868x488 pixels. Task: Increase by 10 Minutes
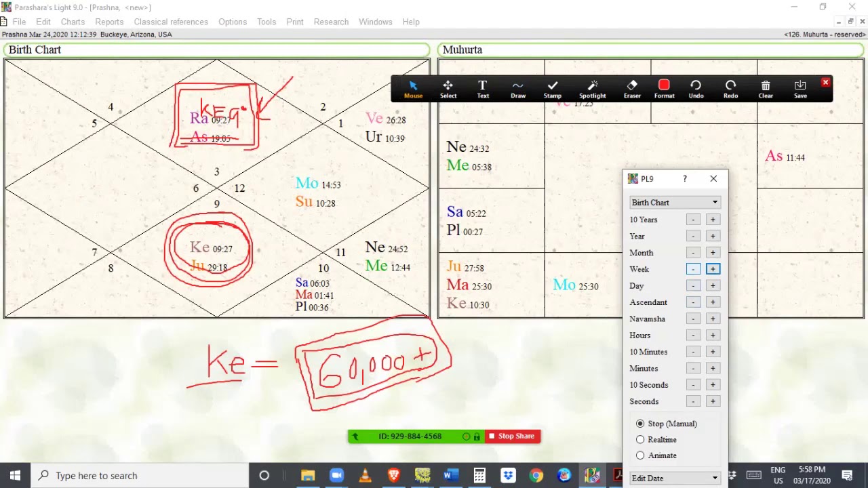pos(713,352)
